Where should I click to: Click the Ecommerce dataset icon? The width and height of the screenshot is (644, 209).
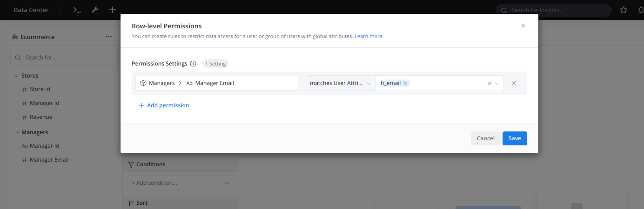tap(15, 37)
